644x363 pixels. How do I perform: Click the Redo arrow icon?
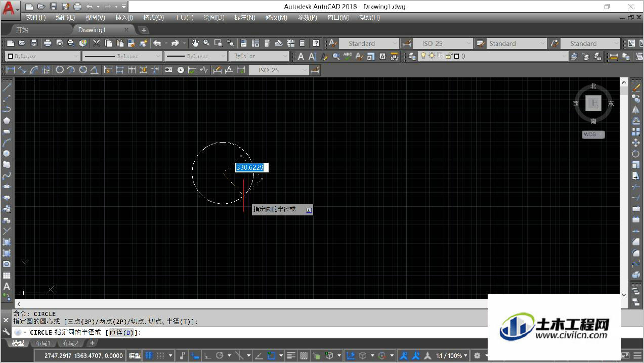tap(175, 43)
